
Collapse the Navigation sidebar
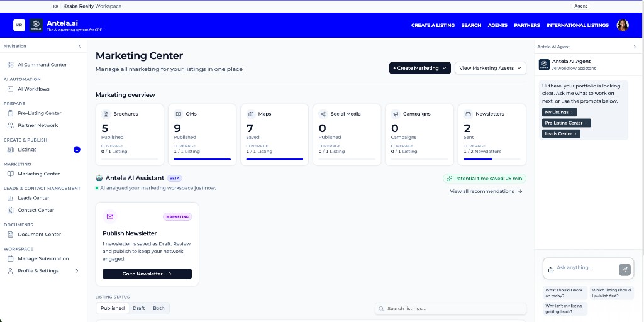80,47
